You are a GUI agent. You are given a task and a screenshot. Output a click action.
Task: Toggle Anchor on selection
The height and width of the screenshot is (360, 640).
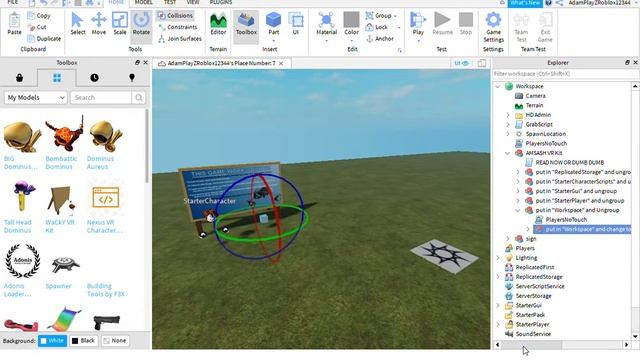point(380,38)
